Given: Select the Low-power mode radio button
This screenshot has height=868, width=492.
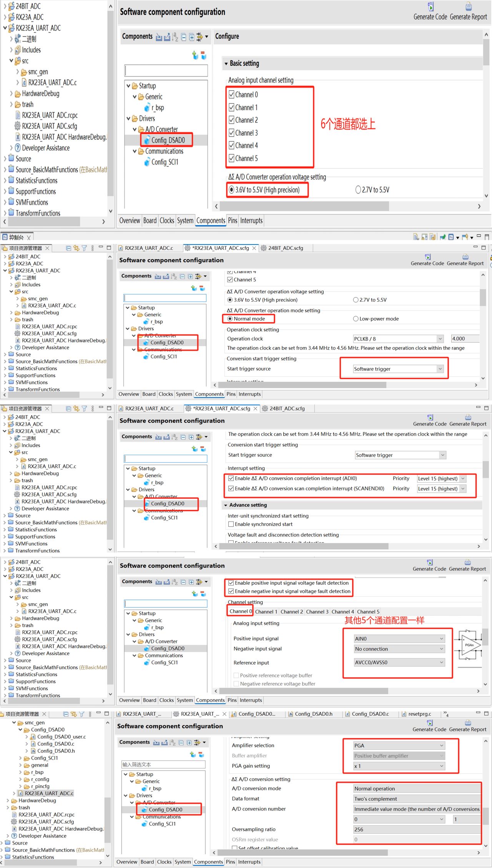Looking at the screenshot, I should pyautogui.click(x=356, y=319).
